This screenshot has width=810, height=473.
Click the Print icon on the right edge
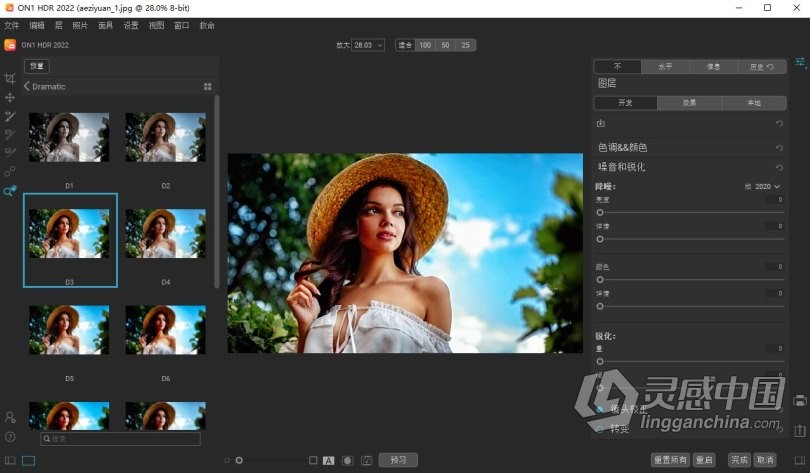point(800,400)
